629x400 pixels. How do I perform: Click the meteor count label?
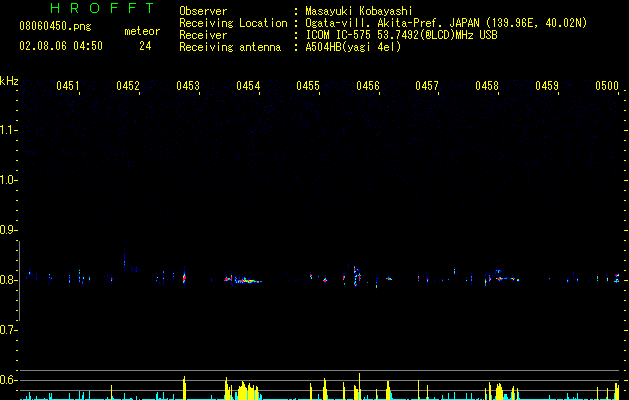[x=142, y=31]
